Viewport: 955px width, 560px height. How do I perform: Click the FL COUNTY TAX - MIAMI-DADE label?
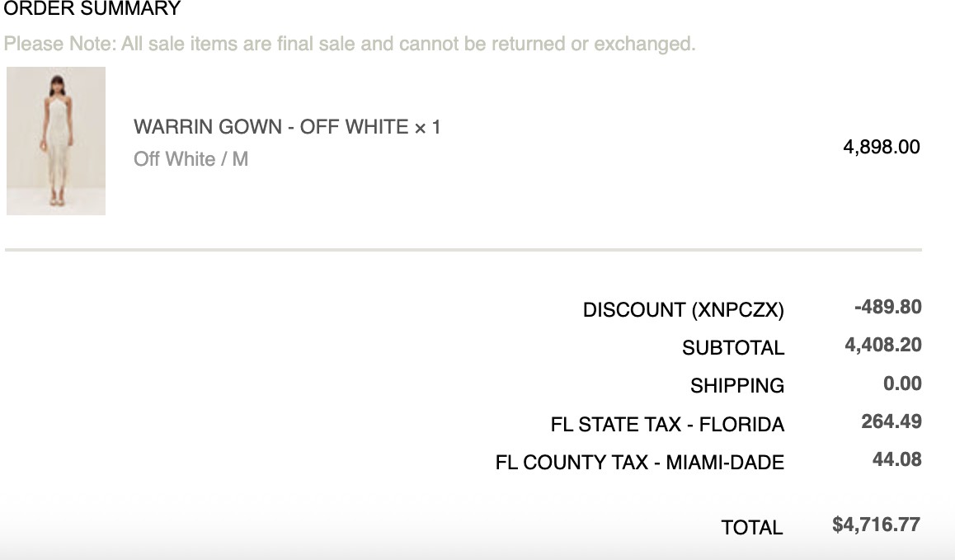(639, 463)
